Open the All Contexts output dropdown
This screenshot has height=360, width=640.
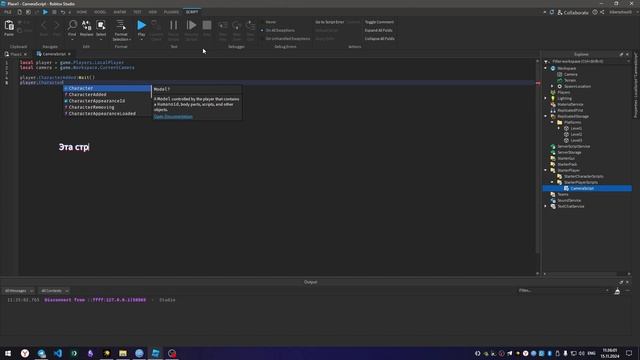pos(54,291)
